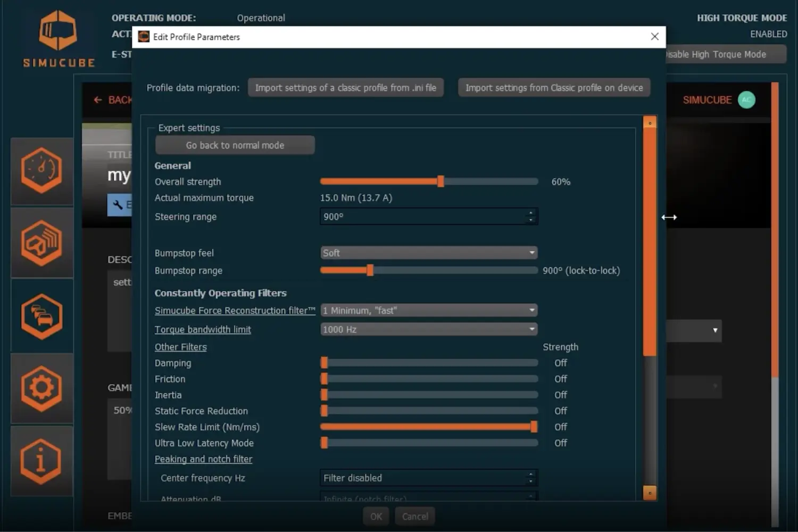The width and height of the screenshot is (798, 532).
Task: Open the Other Filters section
Action: click(180, 347)
